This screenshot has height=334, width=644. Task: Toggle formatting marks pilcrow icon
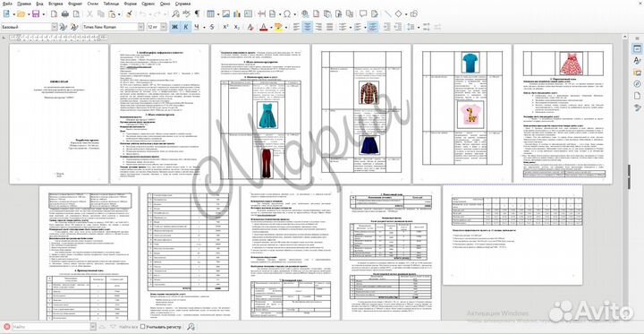pos(197,14)
